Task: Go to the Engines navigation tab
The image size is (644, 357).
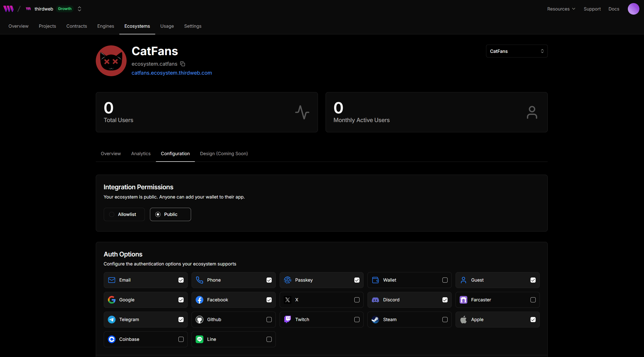Action: point(106,26)
